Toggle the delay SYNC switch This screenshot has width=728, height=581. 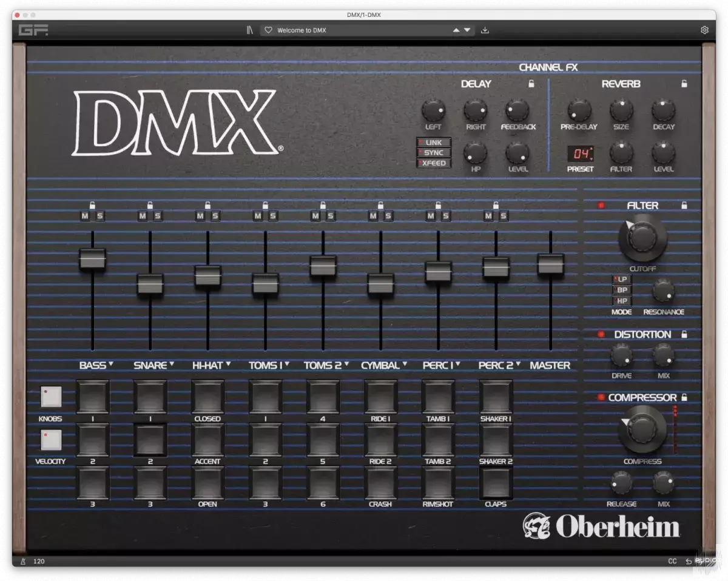pos(434,153)
